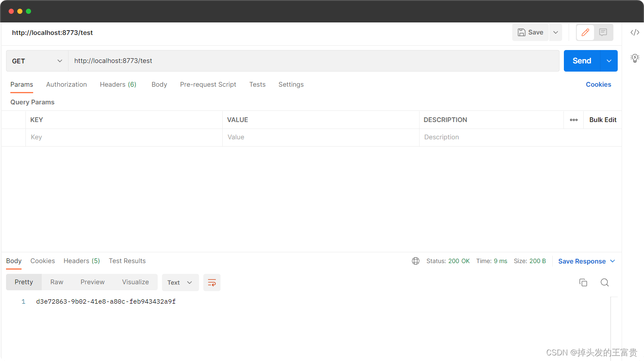Switch to the Params tab
This screenshot has height=361, width=644.
(x=22, y=85)
